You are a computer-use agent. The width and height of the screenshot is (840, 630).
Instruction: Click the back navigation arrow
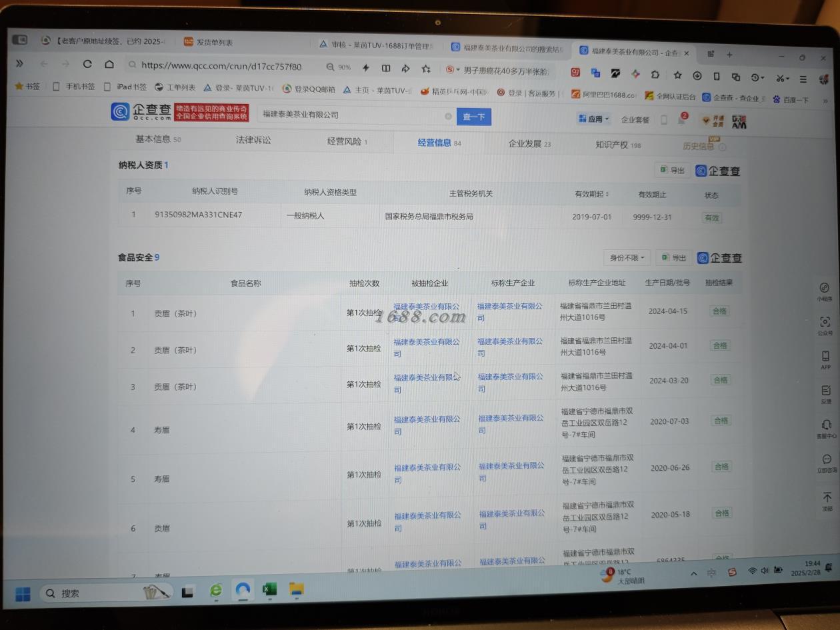coord(44,64)
